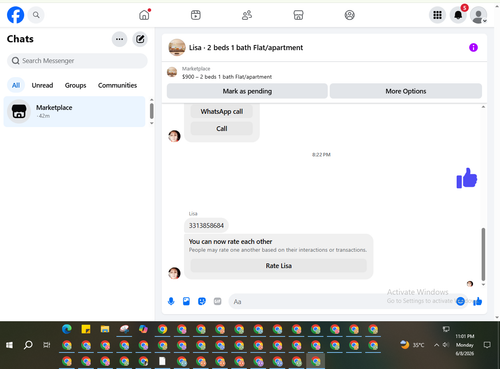
Task: Click chat list scrollbar down arrow
Action: (x=152, y=123)
